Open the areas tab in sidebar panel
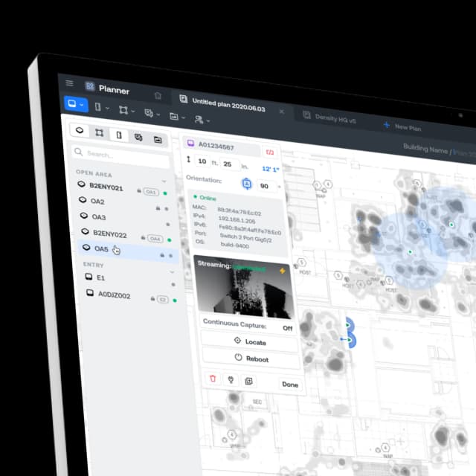476x476 pixels. pos(99,132)
